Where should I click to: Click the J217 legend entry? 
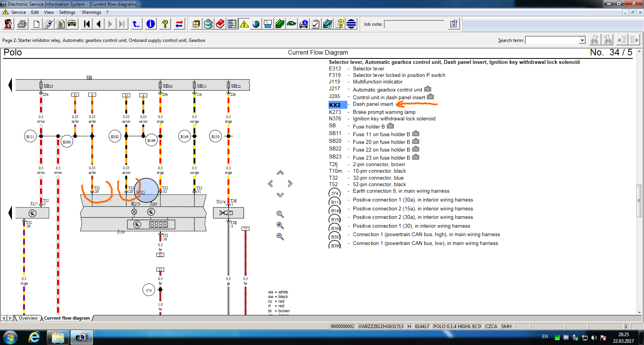tap(334, 89)
